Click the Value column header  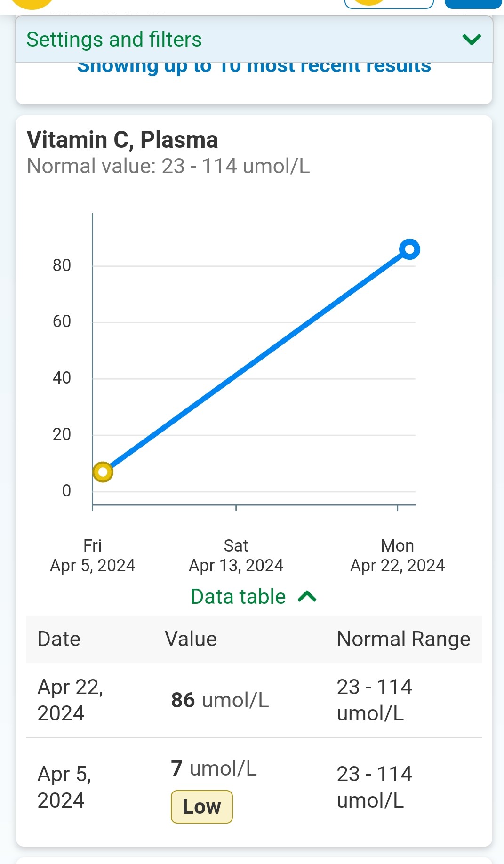click(191, 639)
